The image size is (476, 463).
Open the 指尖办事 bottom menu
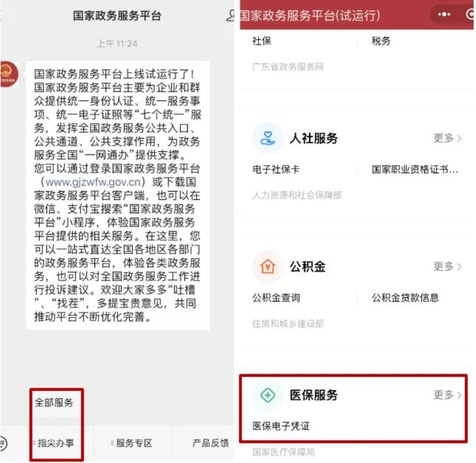53,443
